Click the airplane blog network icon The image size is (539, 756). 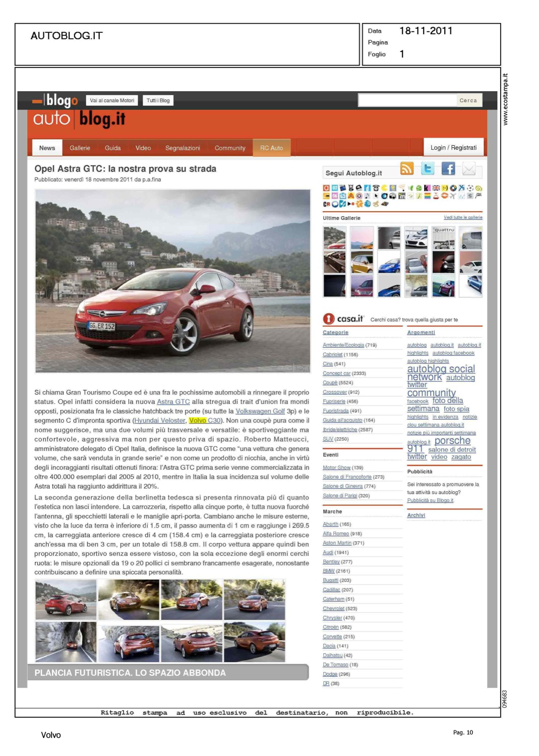[452, 196]
